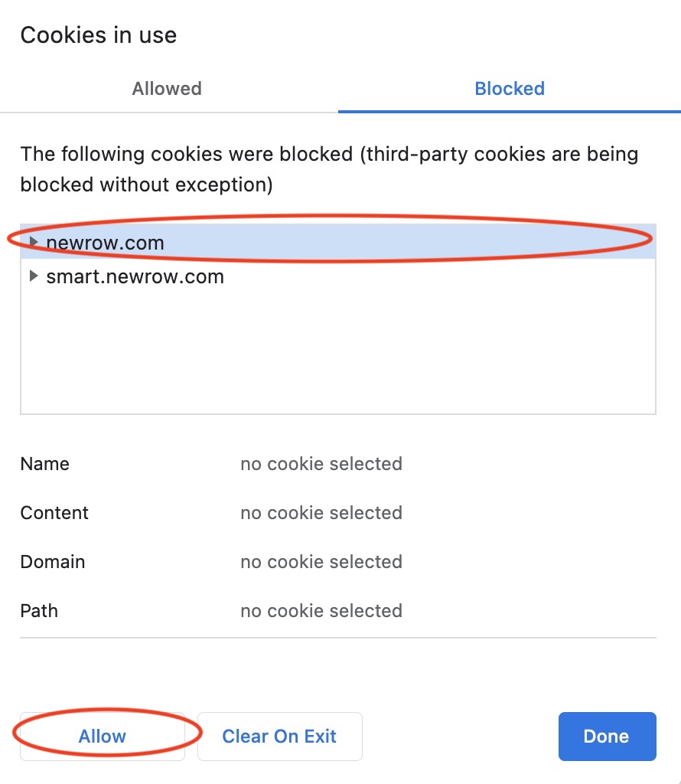This screenshot has width=681, height=784.
Task: Click empty space in the blocked cookies list
Action: (337, 352)
